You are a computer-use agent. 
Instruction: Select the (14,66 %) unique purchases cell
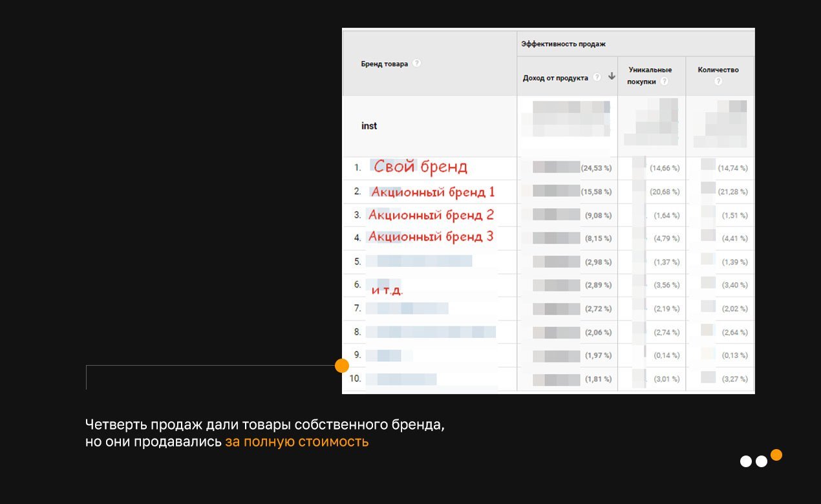pos(665,168)
